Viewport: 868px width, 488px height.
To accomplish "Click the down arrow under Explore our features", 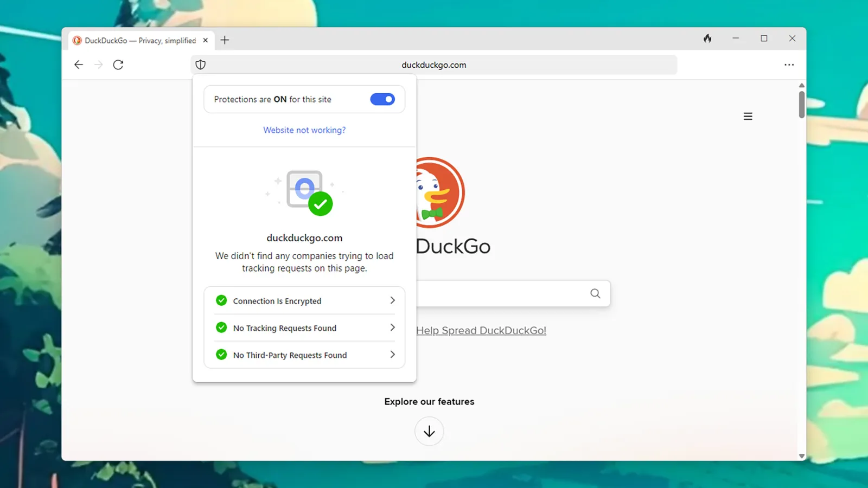I will tap(429, 431).
